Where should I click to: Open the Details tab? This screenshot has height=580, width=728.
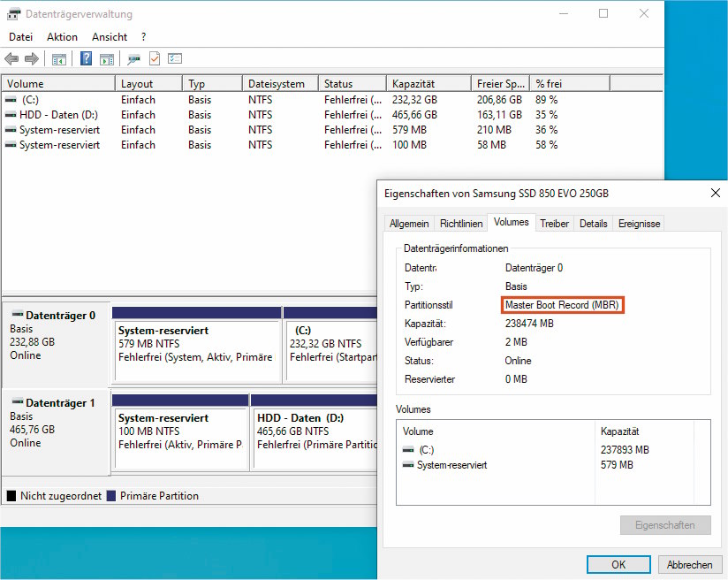coord(594,224)
